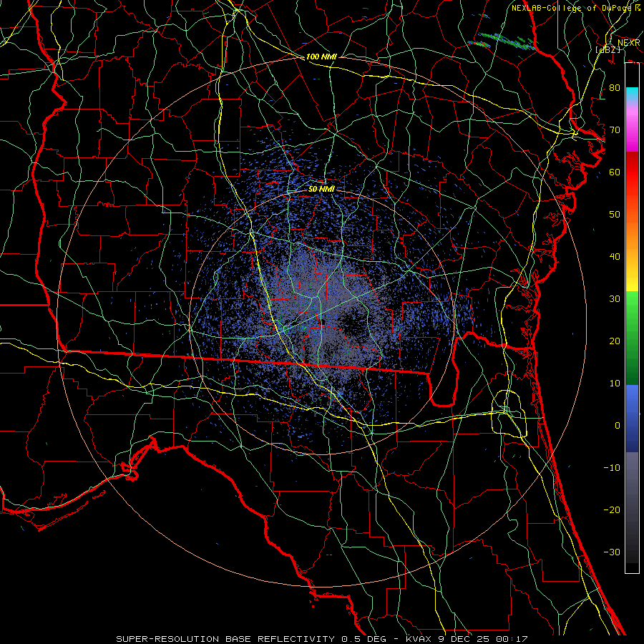Screen dimensions: 644x644
Task: Click the bright green segment of the color bar
Action: [x=632, y=306]
